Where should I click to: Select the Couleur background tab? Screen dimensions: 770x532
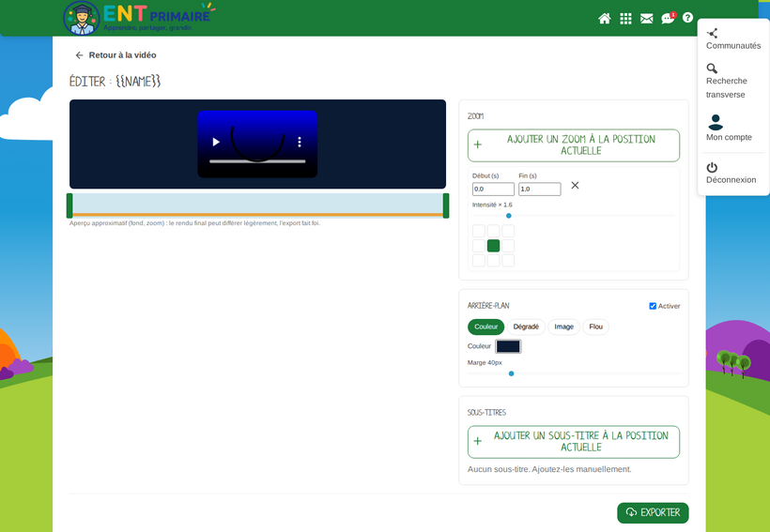[x=486, y=327]
